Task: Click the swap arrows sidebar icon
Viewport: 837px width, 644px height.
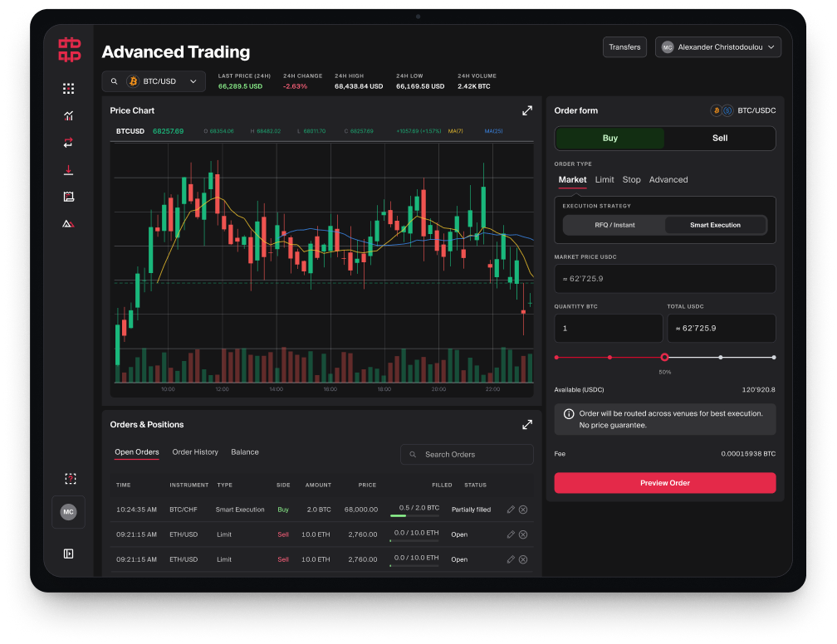Action: coord(68,143)
